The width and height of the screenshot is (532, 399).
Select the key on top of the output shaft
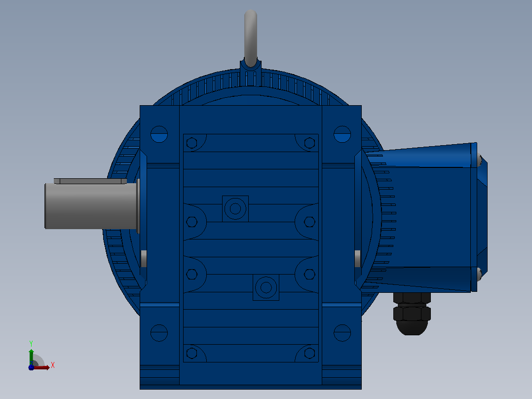pos(90,181)
